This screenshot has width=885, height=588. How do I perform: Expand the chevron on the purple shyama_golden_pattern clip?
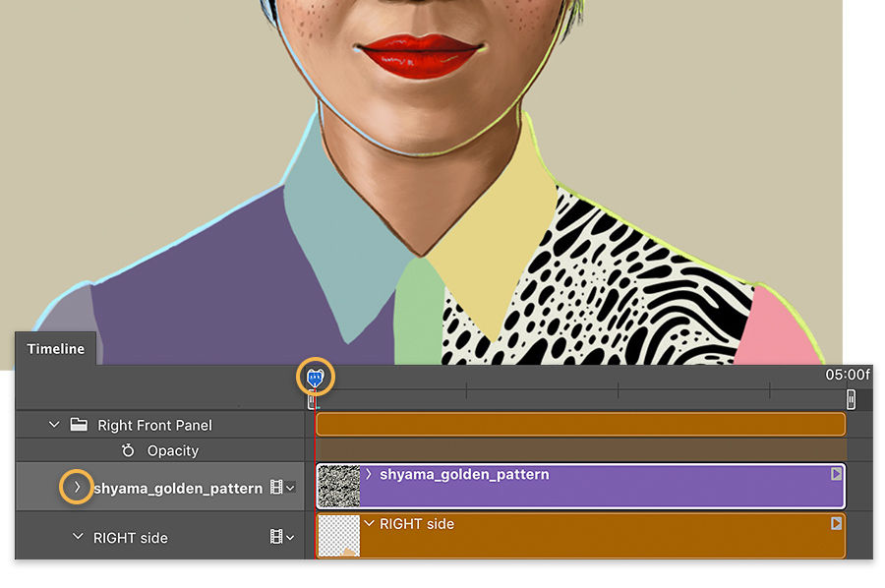pyautogui.click(x=369, y=474)
